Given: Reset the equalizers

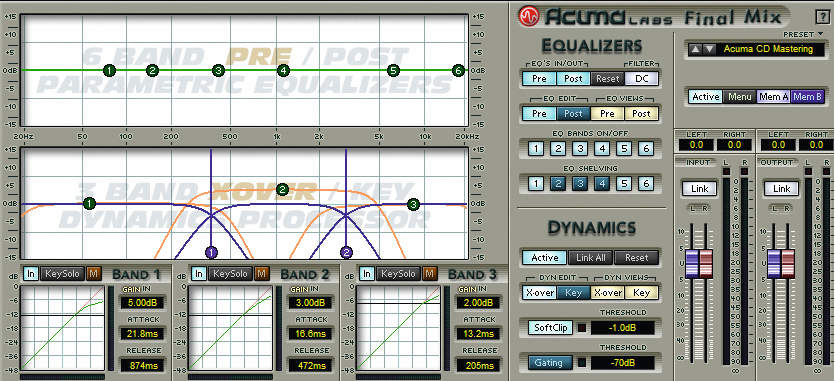Looking at the screenshot, I should coord(607,78).
